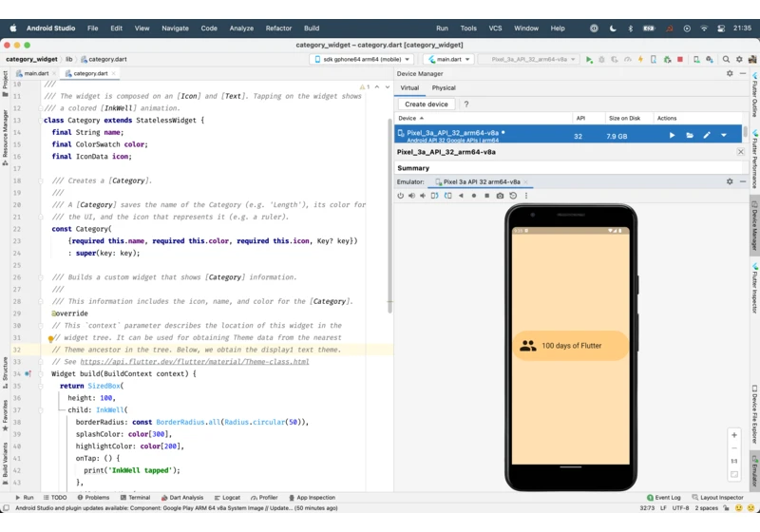Select the Virtual devices tab
Viewport: 760px width, 532px height.
tap(409, 87)
